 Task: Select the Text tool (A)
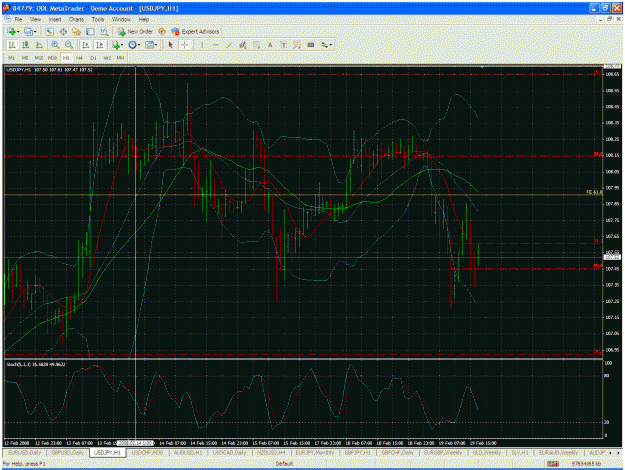pyautogui.click(x=270, y=45)
